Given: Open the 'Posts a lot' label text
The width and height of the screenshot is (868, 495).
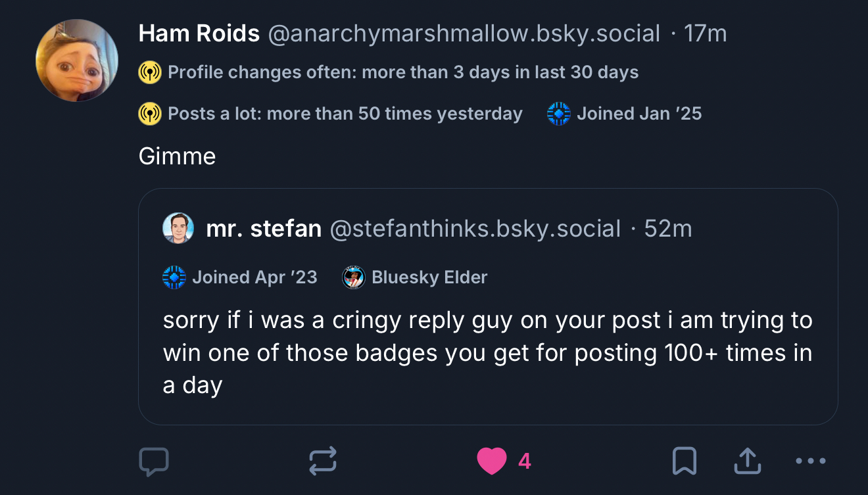Looking at the screenshot, I should tap(345, 114).
